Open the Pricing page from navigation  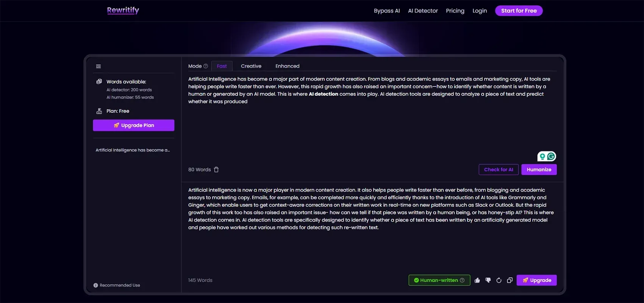click(x=455, y=11)
